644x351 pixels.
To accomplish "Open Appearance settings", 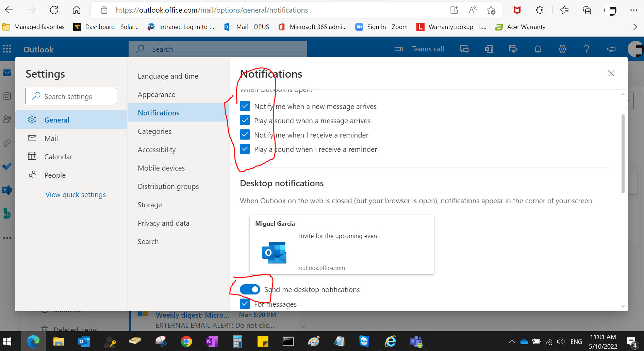I will pos(179,95).
